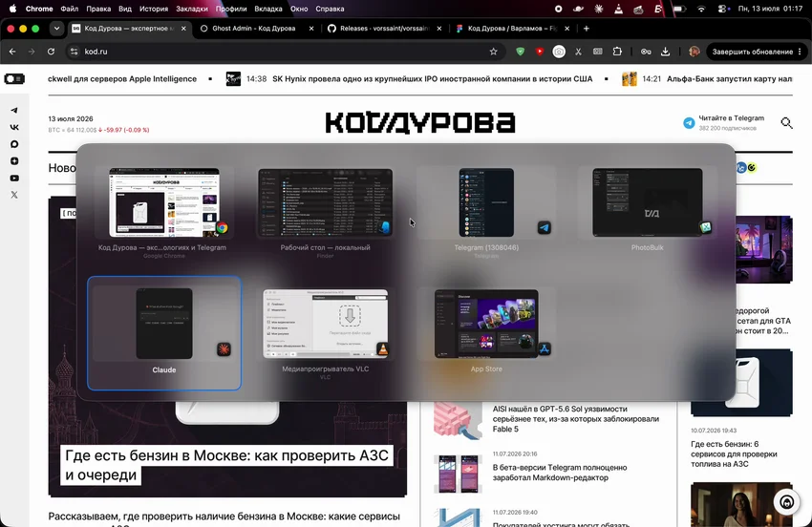The height and width of the screenshot is (527, 812).
Task: Close the Ghost Admin tab
Action: pyautogui.click(x=311, y=29)
